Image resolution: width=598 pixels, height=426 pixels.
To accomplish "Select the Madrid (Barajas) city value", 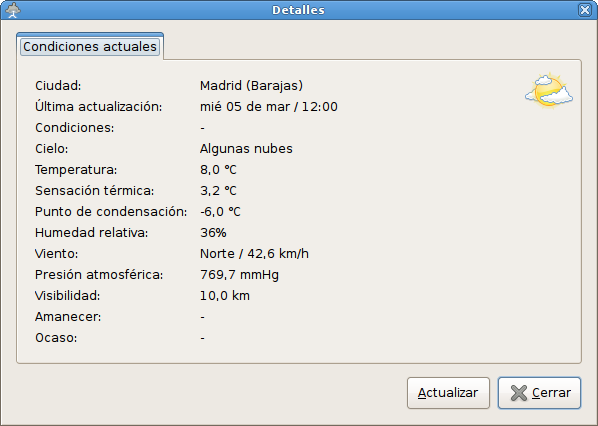I will [251, 85].
